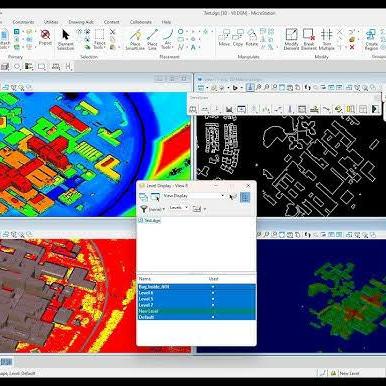The image size is (386, 386).
Task: Click the filter funnel icon in Level Display
Action: click(x=144, y=209)
